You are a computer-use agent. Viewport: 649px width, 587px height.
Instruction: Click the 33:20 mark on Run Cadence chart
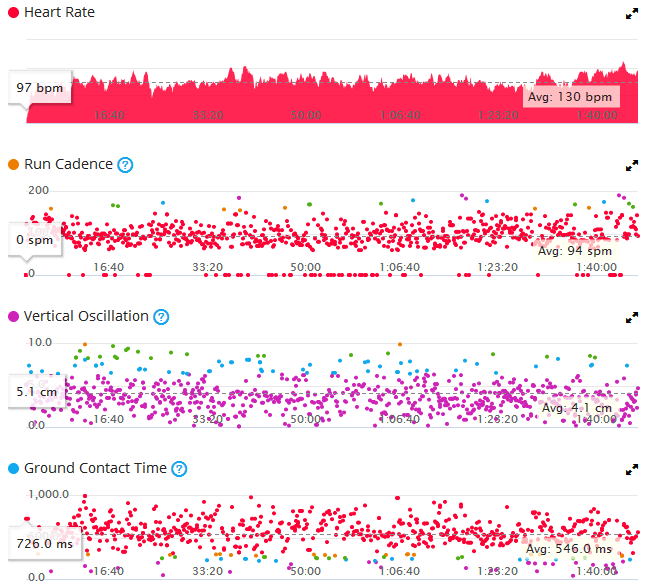(208, 267)
